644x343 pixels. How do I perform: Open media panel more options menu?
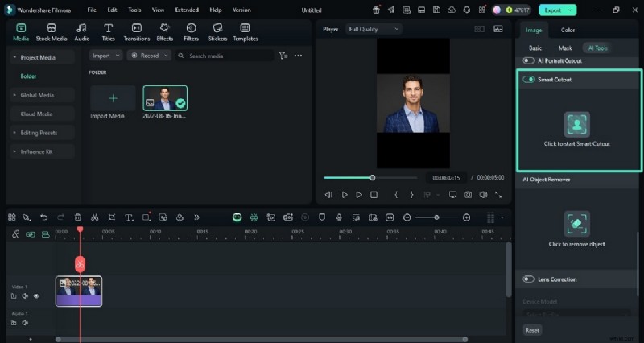(298, 56)
